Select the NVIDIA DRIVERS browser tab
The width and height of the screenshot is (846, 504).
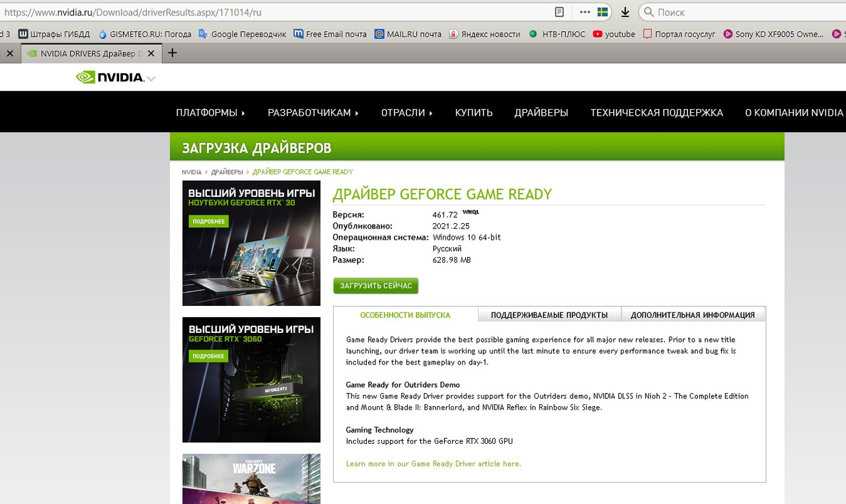point(91,54)
